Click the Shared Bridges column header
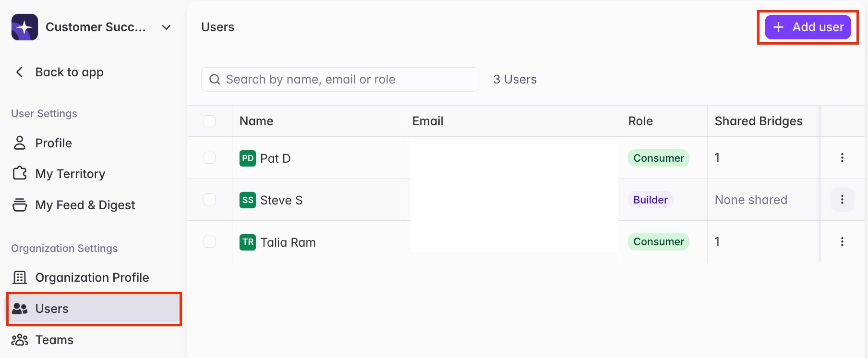This screenshot has width=868, height=358. click(759, 121)
